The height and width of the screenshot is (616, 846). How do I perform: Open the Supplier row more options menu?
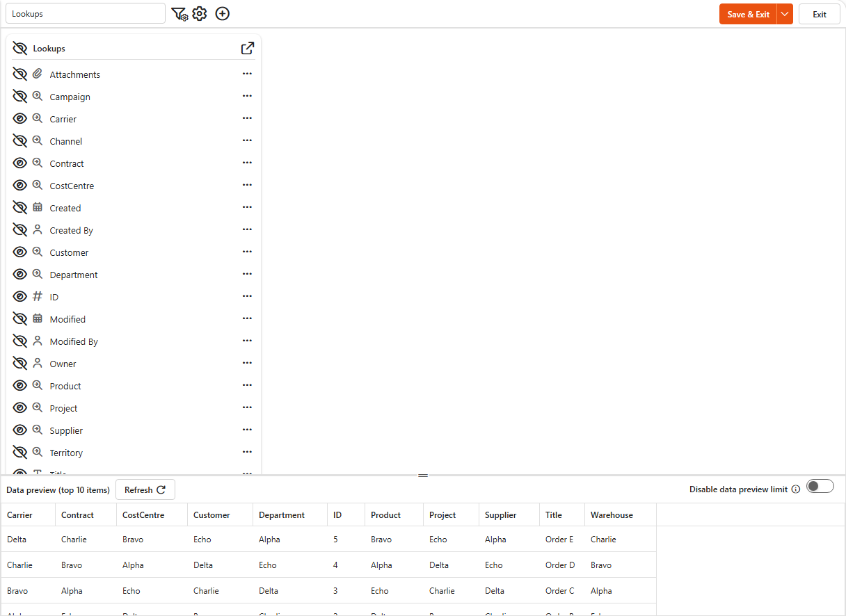point(247,430)
